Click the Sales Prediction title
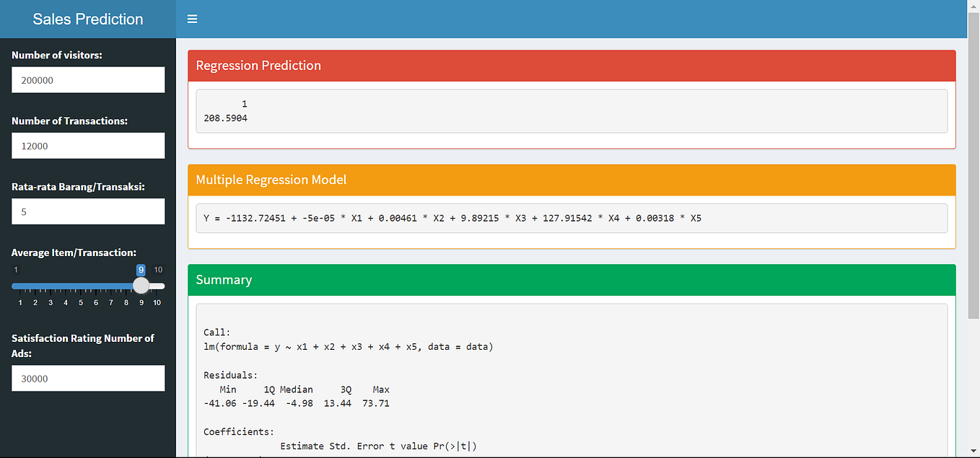Viewport: 980px width, 458px height. tap(87, 19)
